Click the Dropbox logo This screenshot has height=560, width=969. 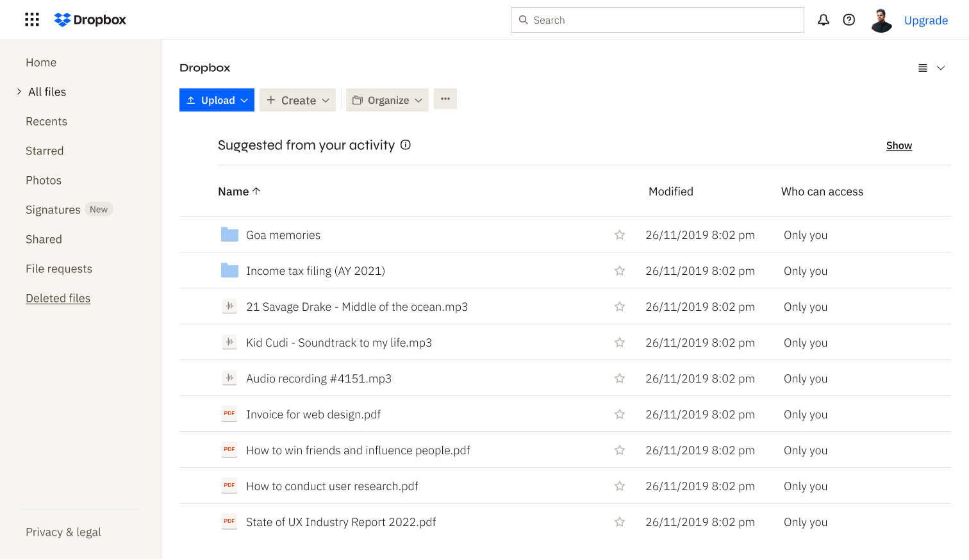click(90, 20)
